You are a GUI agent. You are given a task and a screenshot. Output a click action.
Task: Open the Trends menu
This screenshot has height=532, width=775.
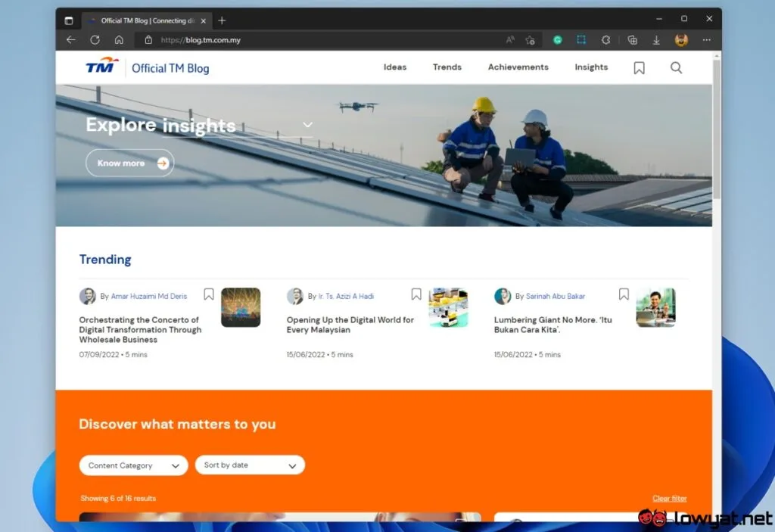(x=447, y=67)
